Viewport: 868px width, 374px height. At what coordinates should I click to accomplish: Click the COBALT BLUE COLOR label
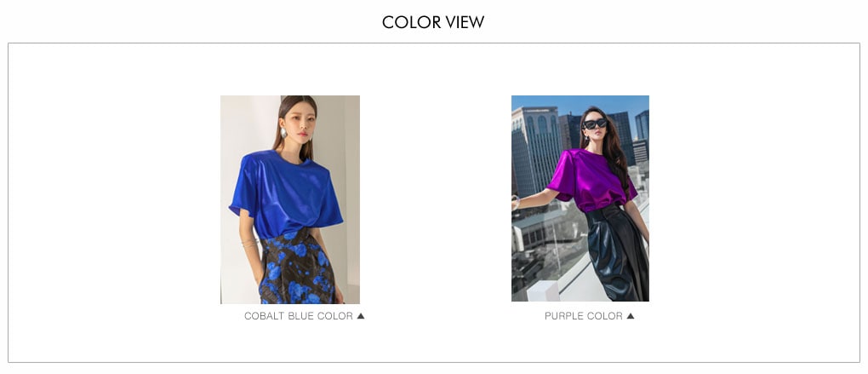coord(299,316)
